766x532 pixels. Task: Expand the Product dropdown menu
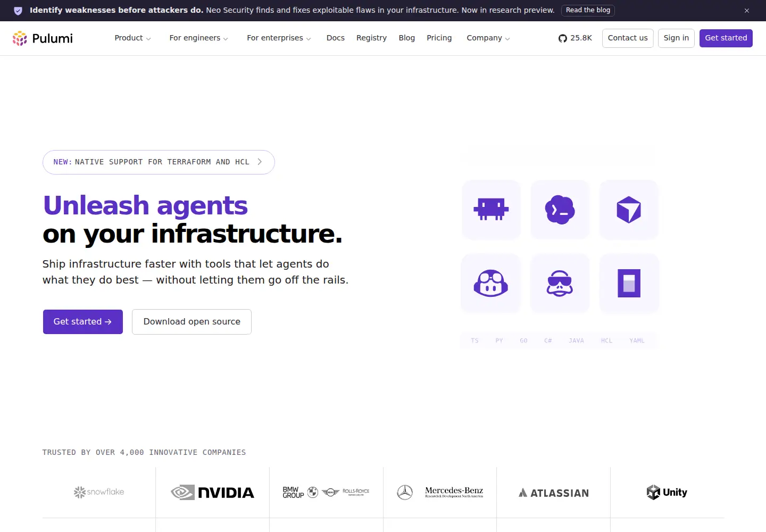tap(133, 38)
